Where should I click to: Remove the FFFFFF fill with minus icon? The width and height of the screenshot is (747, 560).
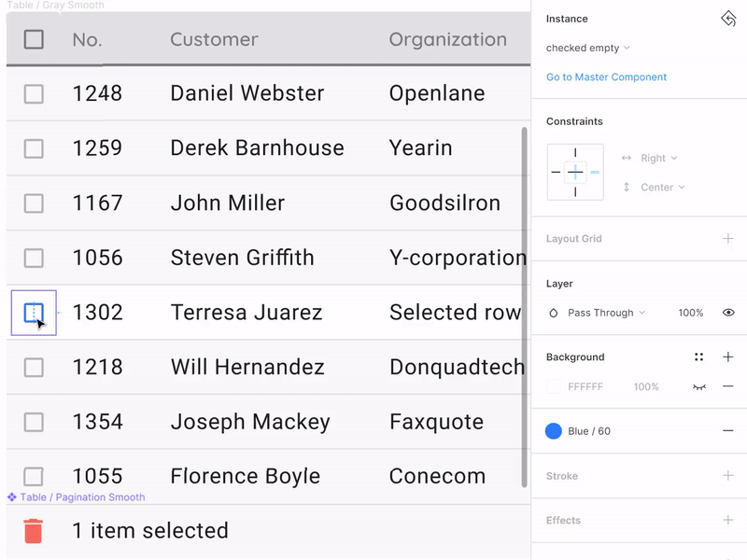tap(728, 386)
